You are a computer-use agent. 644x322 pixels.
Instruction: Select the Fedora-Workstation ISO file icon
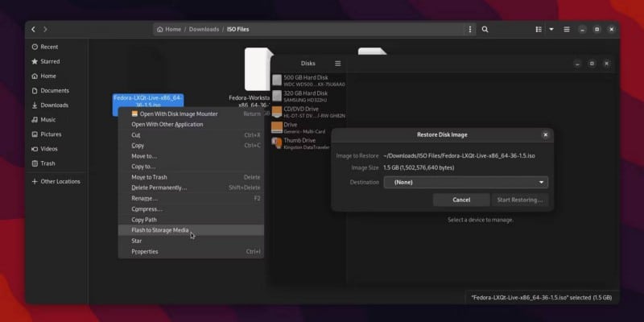coord(257,69)
